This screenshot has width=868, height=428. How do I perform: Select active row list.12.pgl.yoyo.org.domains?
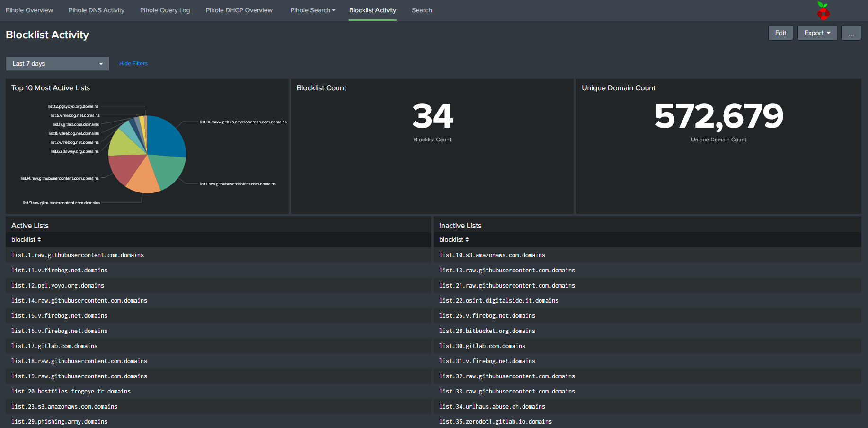[x=218, y=285]
